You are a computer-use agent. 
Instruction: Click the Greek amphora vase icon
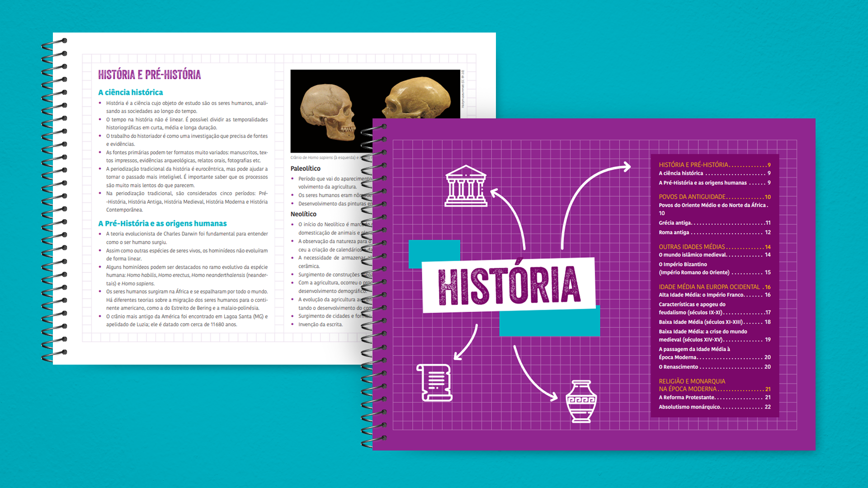click(581, 401)
